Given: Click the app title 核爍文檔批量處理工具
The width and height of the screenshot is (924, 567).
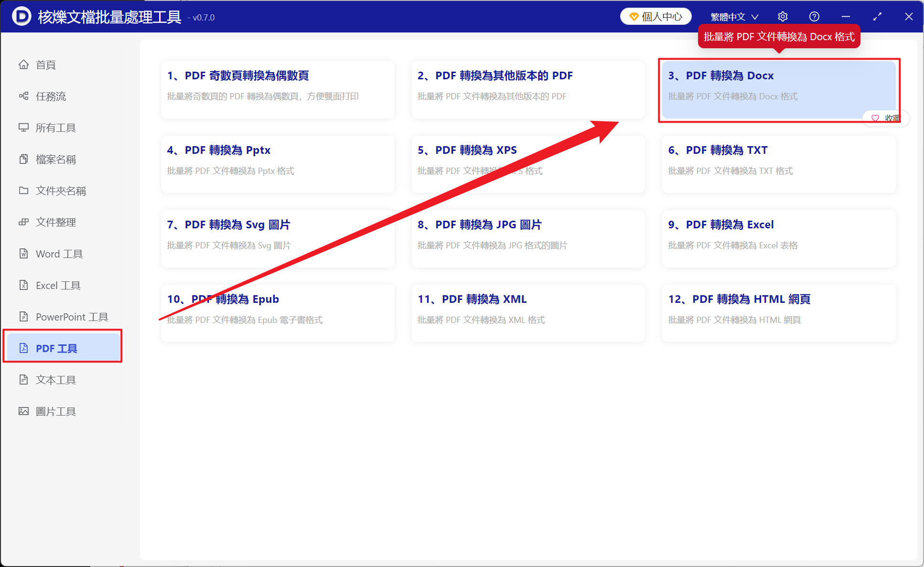Looking at the screenshot, I should point(109,17).
